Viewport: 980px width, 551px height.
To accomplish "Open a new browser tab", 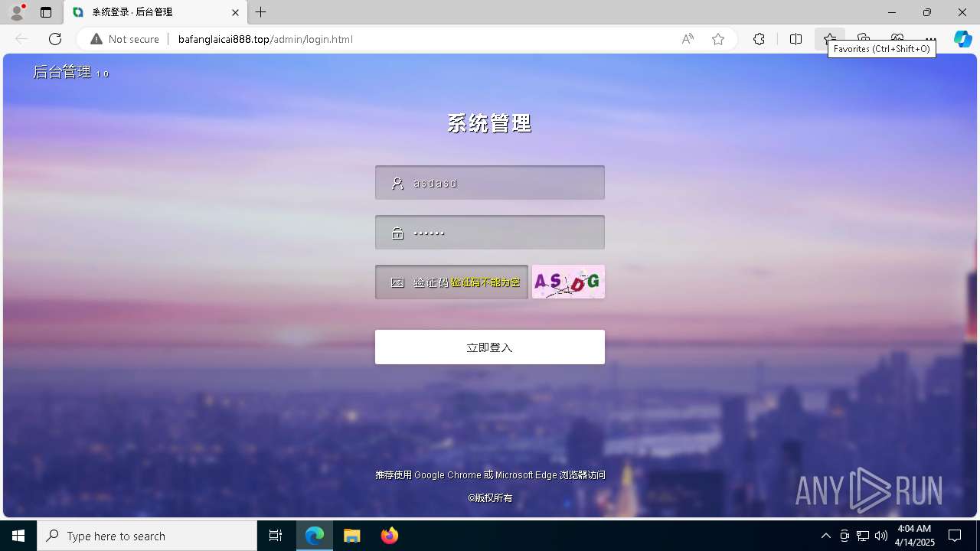I will coord(261,12).
